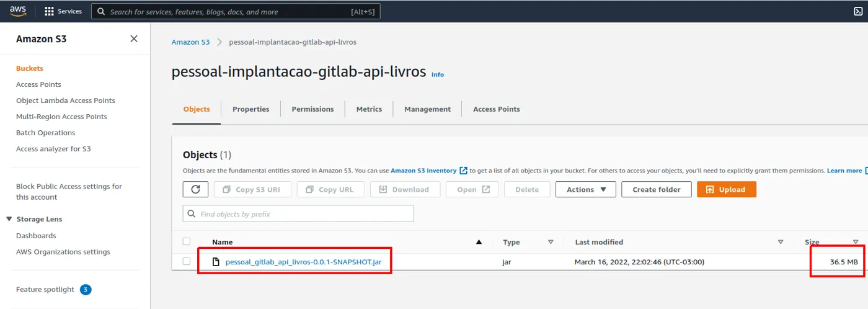Switch to the Access Points tab
This screenshot has height=309, width=868.
497,109
